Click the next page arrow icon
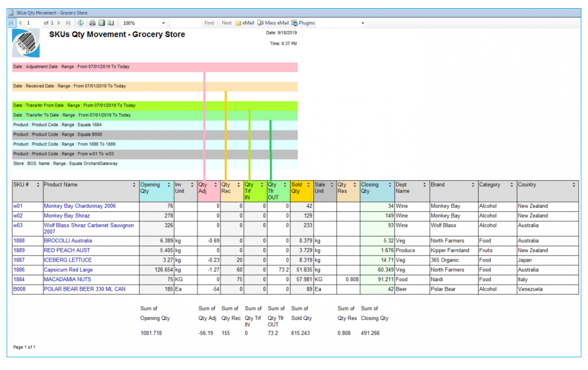588x370 pixels. [58, 22]
